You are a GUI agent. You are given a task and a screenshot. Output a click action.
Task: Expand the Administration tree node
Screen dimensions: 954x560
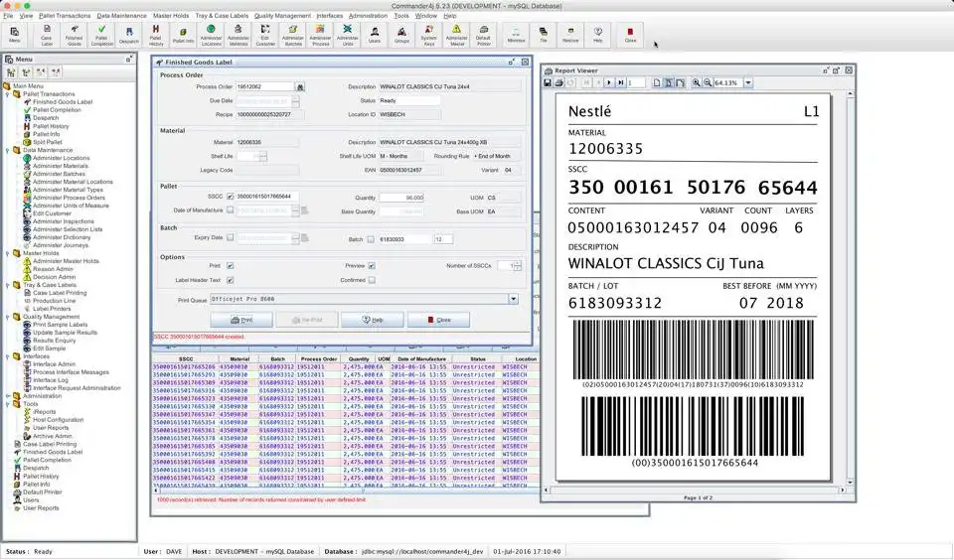point(8,396)
